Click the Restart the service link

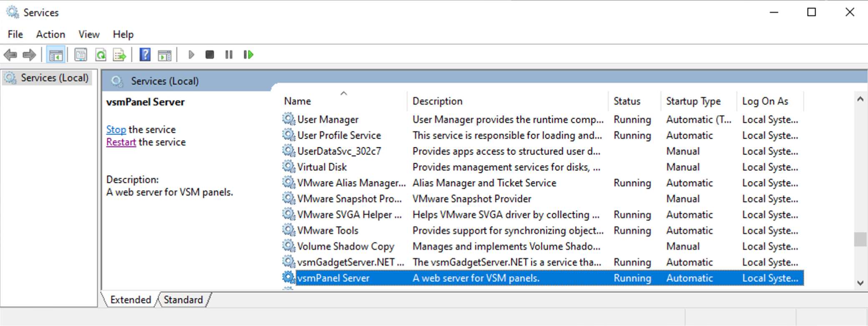click(x=121, y=142)
